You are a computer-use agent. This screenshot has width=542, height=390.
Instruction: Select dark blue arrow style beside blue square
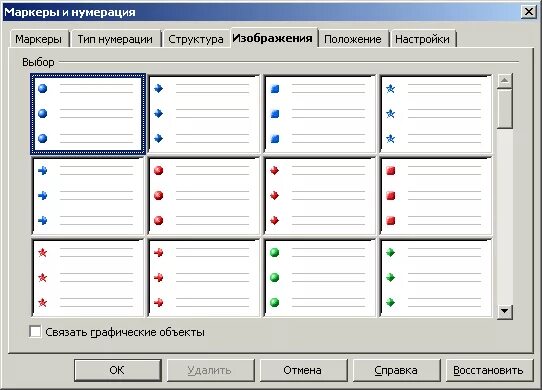coord(204,114)
